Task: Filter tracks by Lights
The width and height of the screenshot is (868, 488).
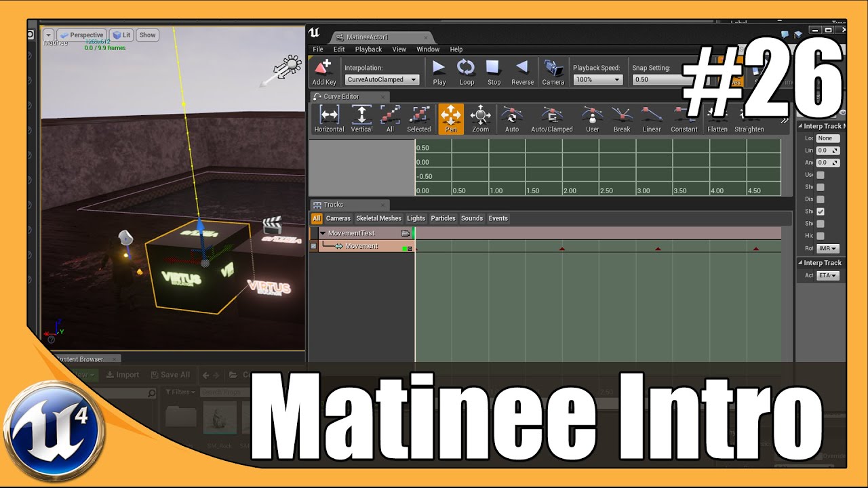Action: click(x=416, y=218)
